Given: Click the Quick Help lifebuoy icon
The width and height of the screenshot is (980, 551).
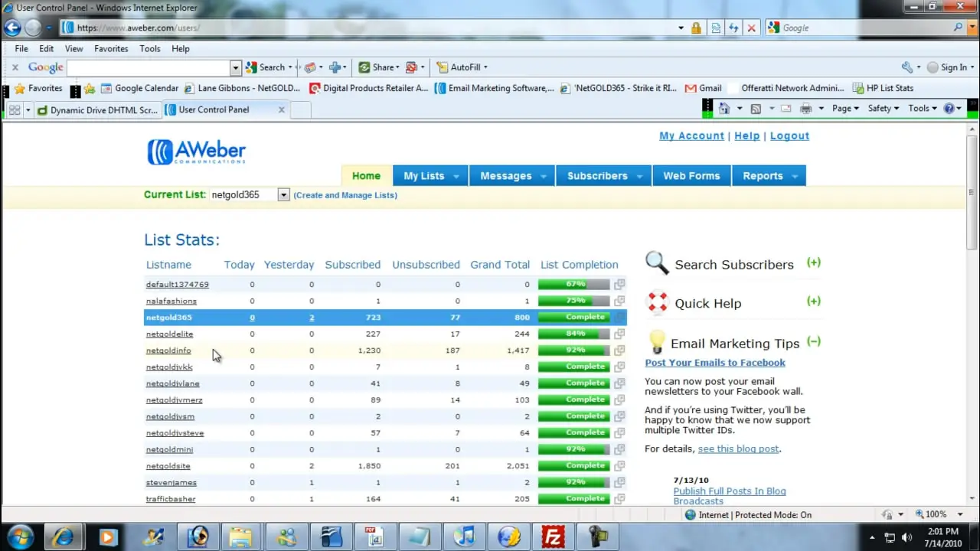Looking at the screenshot, I should [658, 303].
